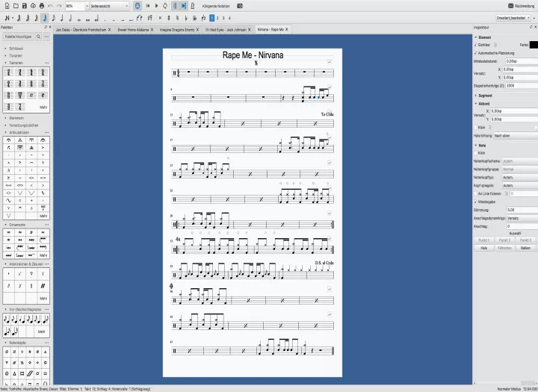Click the flat accidental icon
The height and width of the screenshot is (392, 538).
[x=186, y=18]
